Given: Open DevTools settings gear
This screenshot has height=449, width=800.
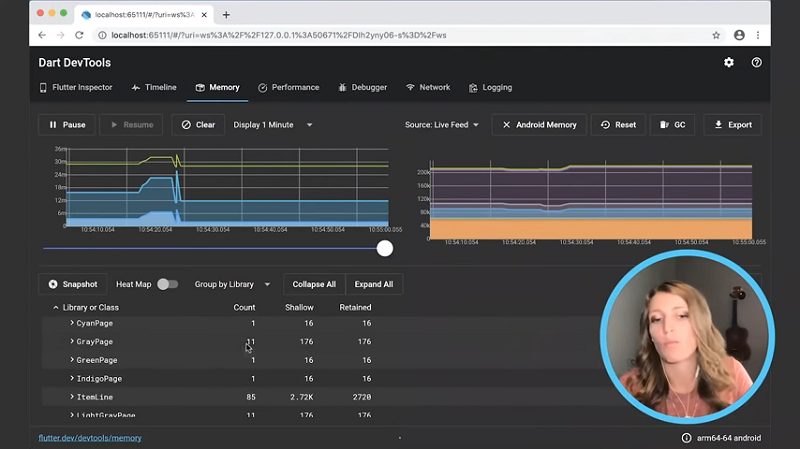Looking at the screenshot, I should pyautogui.click(x=729, y=62).
